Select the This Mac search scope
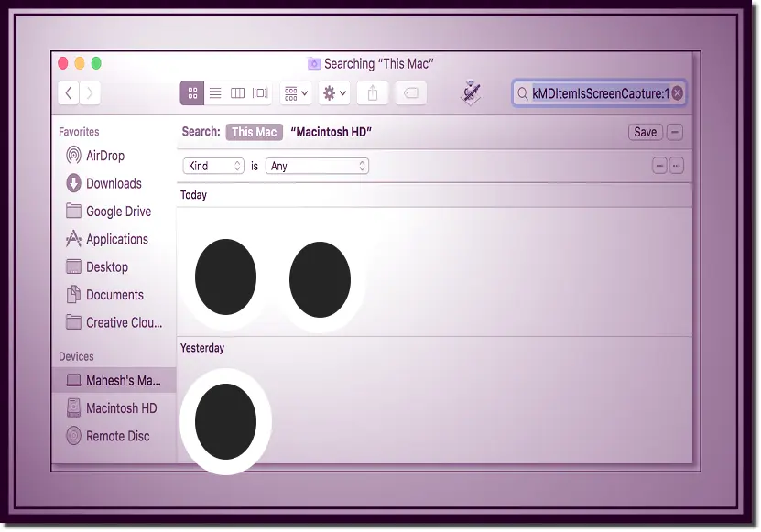Screen dimensions: 761x532 tap(254, 132)
